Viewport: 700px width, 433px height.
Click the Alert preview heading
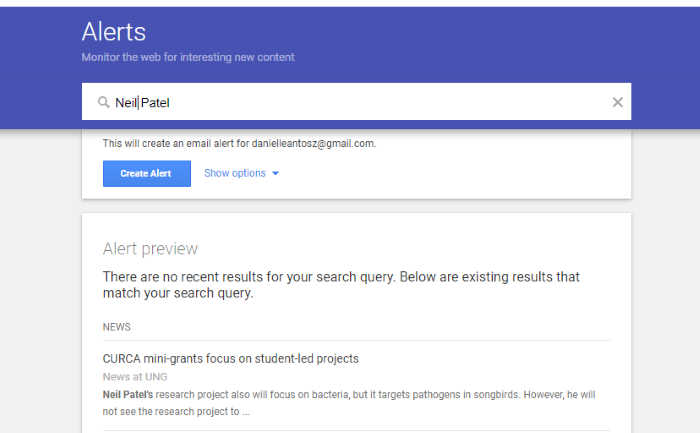click(x=150, y=249)
